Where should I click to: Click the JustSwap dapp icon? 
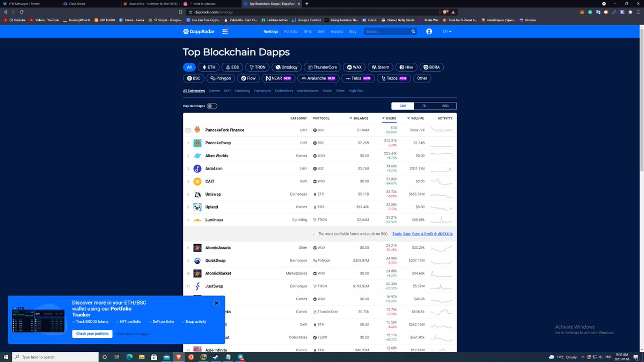pyautogui.click(x=197, y=286)
